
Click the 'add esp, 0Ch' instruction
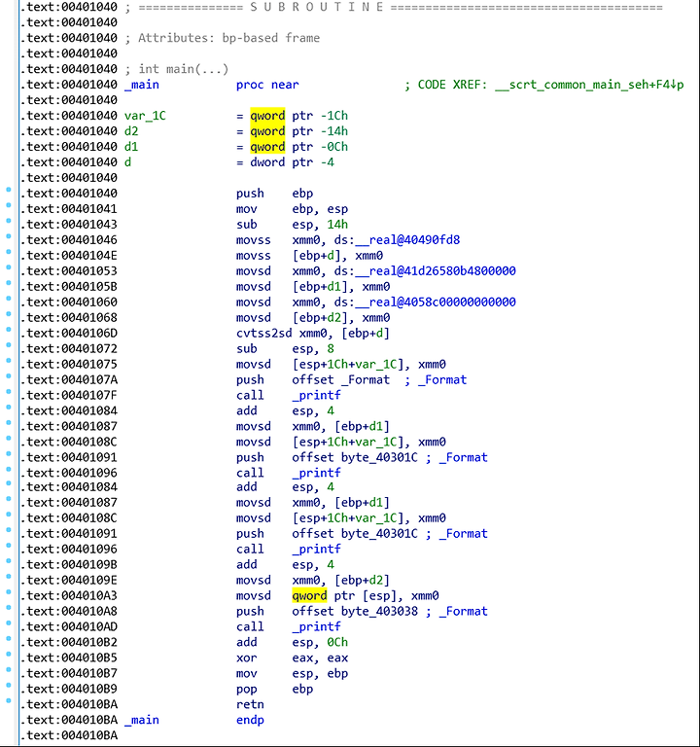(x=292, y=642)
